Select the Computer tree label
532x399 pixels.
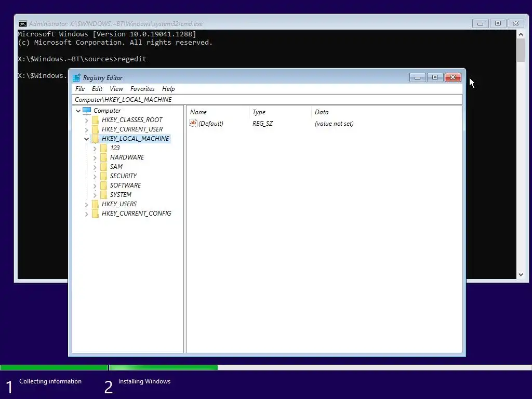pos(107,111)
